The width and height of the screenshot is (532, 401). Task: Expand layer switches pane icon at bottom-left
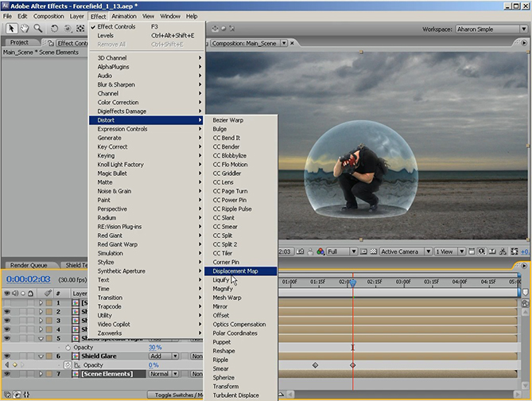point(7,395)
